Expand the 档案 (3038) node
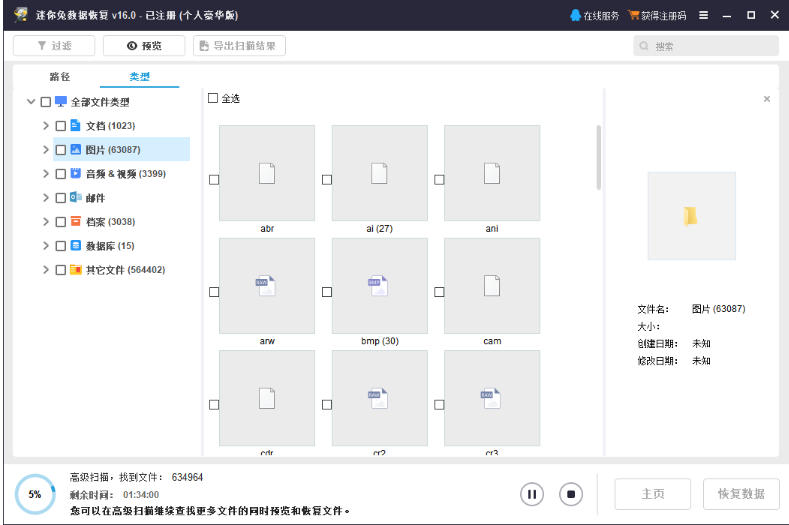 coord(46,221)
